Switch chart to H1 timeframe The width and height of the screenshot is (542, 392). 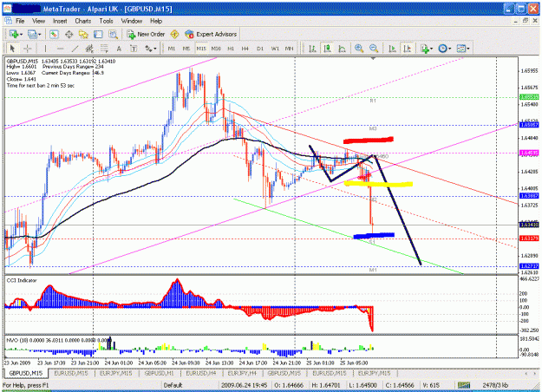click(x=231, y=49)
